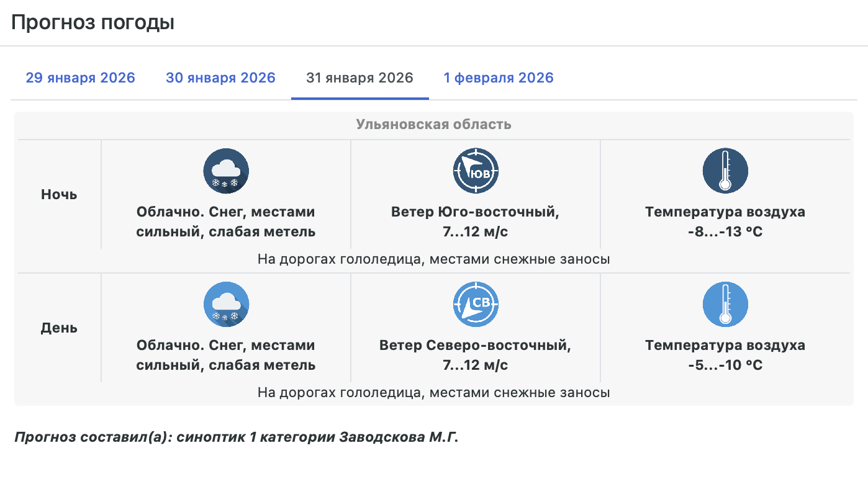Click the Ульяновская область table header
Viewport: 868px width, 479px height.
[433, 124]
